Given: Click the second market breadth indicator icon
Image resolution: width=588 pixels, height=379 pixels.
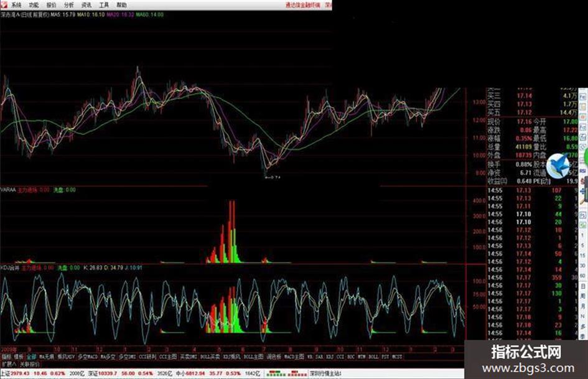Looking at the screenshot, I should (x=297, y=374).
